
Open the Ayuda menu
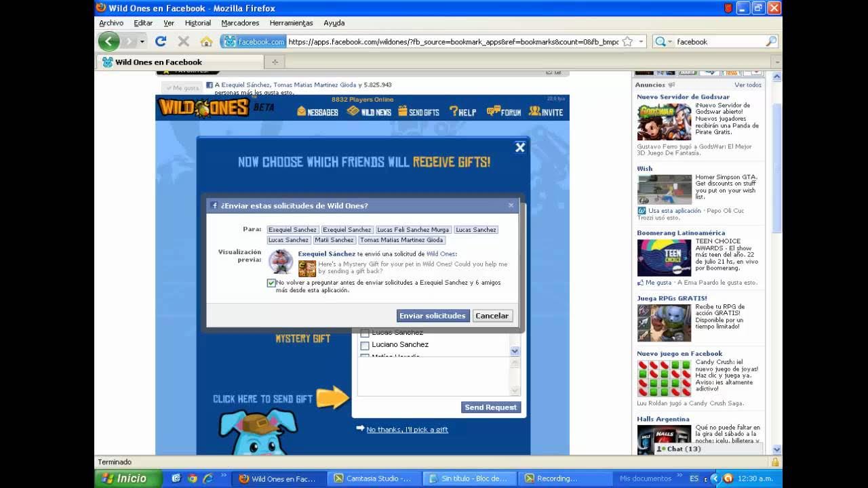tap(334, 23)
